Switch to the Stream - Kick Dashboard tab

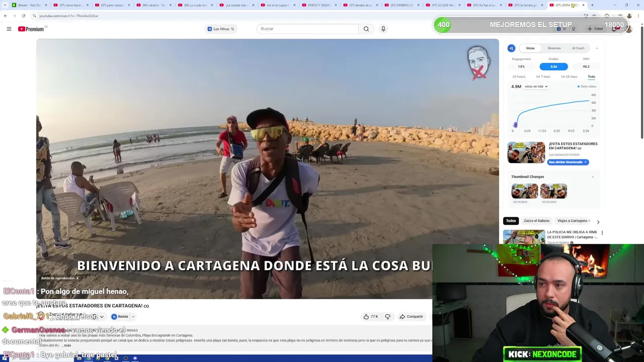29,5
